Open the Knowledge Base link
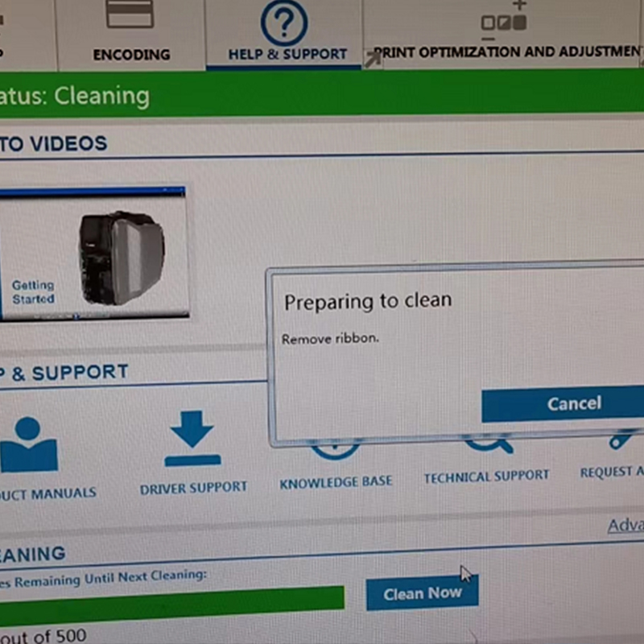 [x=336, y=481]
